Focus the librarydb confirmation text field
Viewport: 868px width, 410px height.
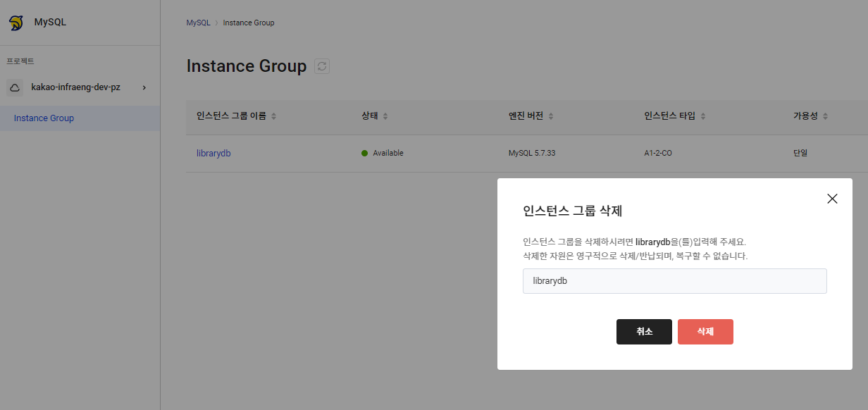coord(674,281)
